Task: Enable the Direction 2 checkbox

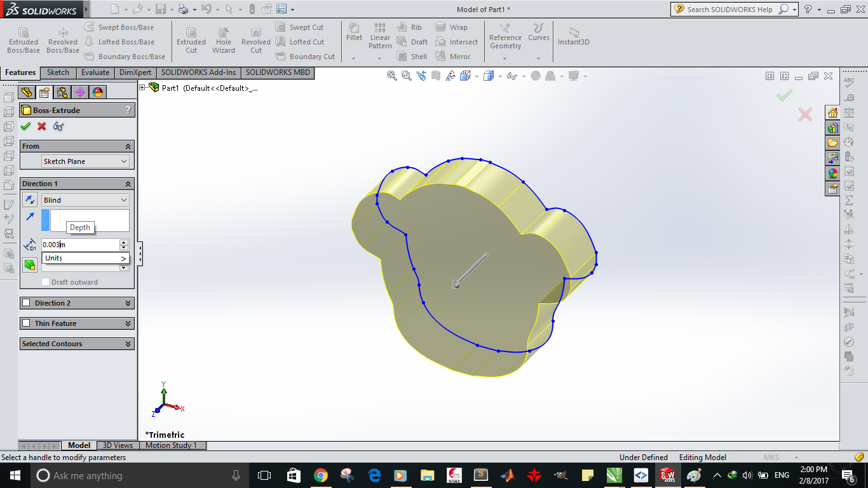Action: [26, 303]
